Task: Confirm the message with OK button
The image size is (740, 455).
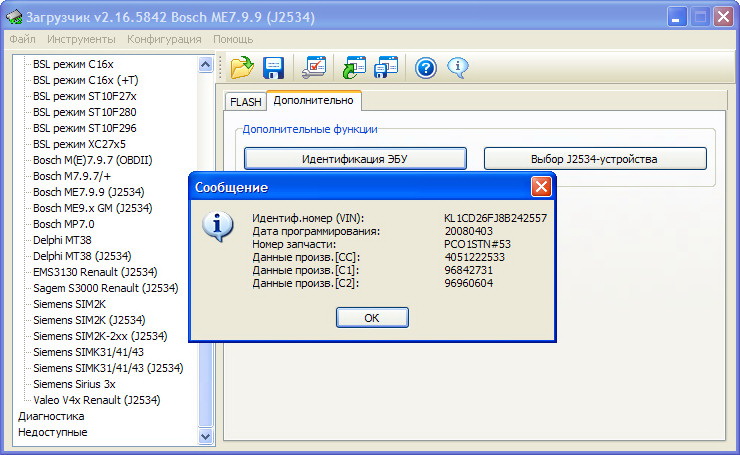Action: [x=372, y=317]
